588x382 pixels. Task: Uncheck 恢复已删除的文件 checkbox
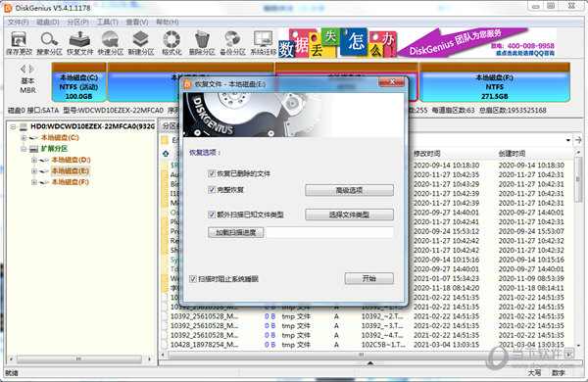point(212,173)
